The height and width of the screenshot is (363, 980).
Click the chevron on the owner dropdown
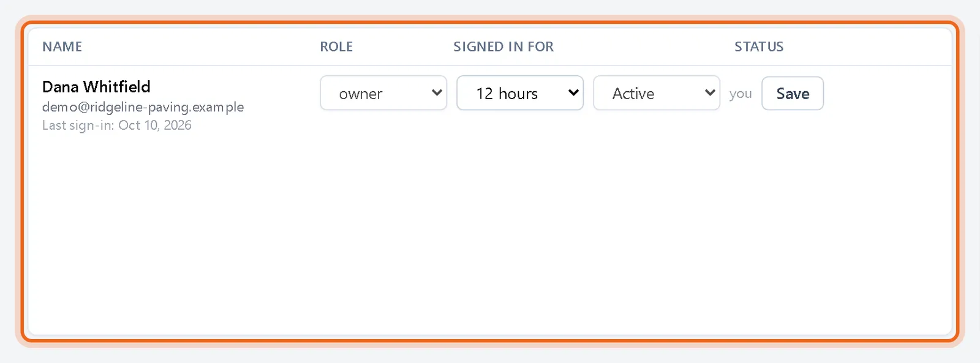[437, 93]
